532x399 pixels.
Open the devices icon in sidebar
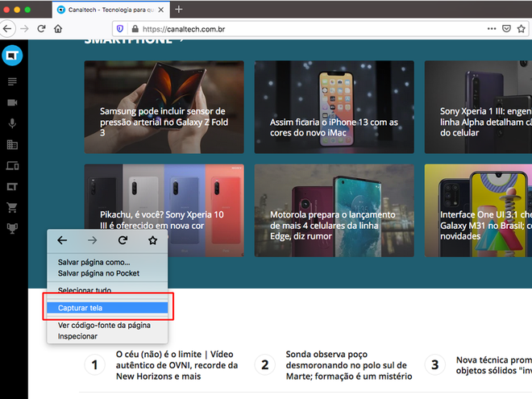pyautogui.click(x=12, y=165)
